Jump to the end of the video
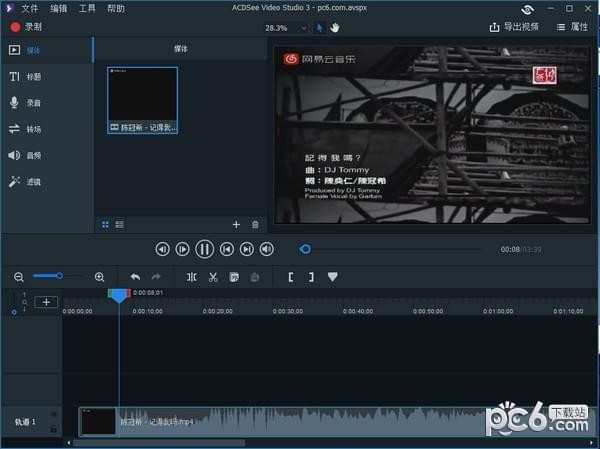The width and height of the screenshot is (600, 449). click(247, 250)
